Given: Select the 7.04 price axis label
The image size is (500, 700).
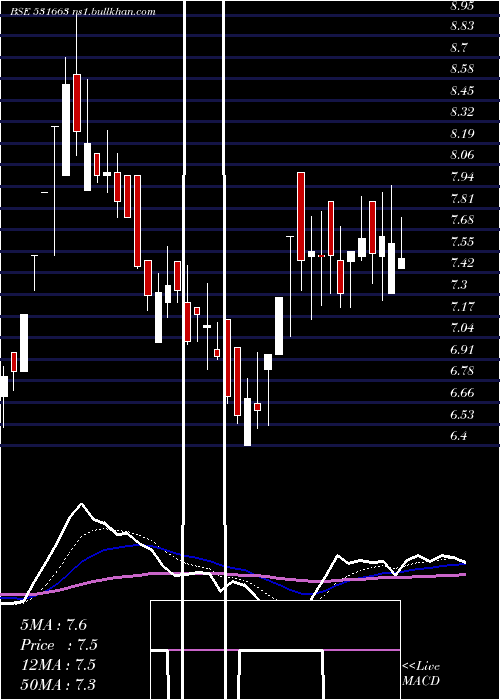Looking at the screenshot, I should (x=462, y=328).
